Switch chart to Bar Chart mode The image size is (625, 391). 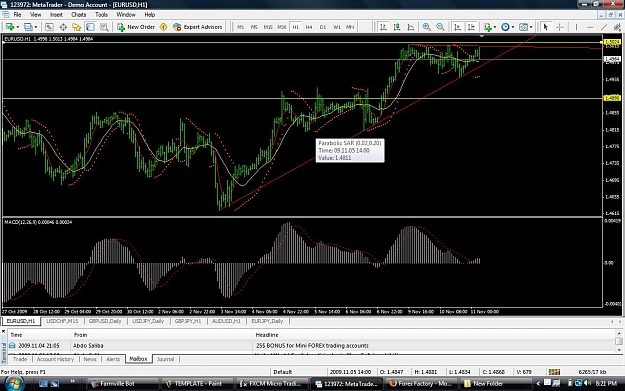[383, 27]
